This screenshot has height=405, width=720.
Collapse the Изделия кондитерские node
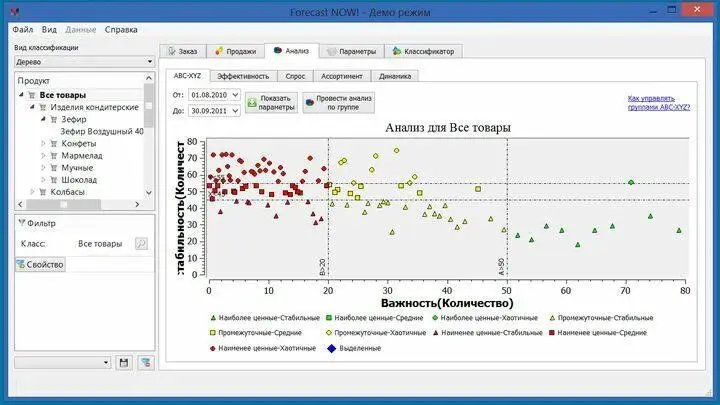click(x=32, y=107)
